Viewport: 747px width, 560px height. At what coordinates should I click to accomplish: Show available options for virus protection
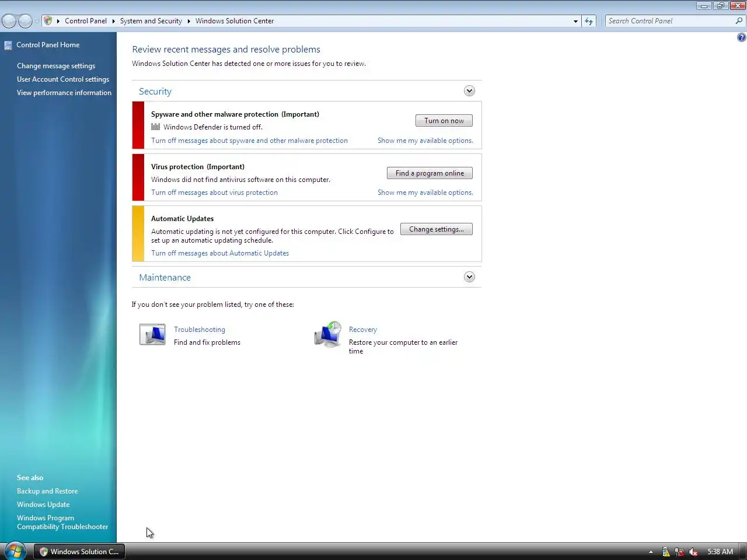[x=425, y=192]
